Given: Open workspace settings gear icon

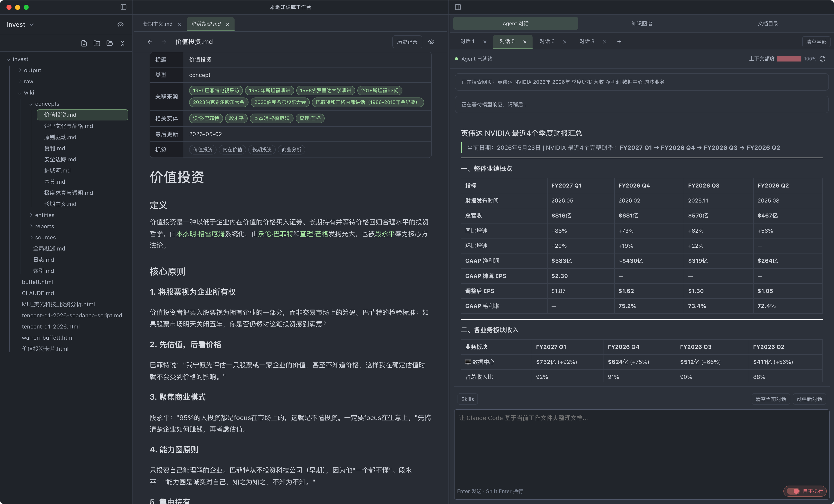Looking at the screenshot, I should click(120, 25).
